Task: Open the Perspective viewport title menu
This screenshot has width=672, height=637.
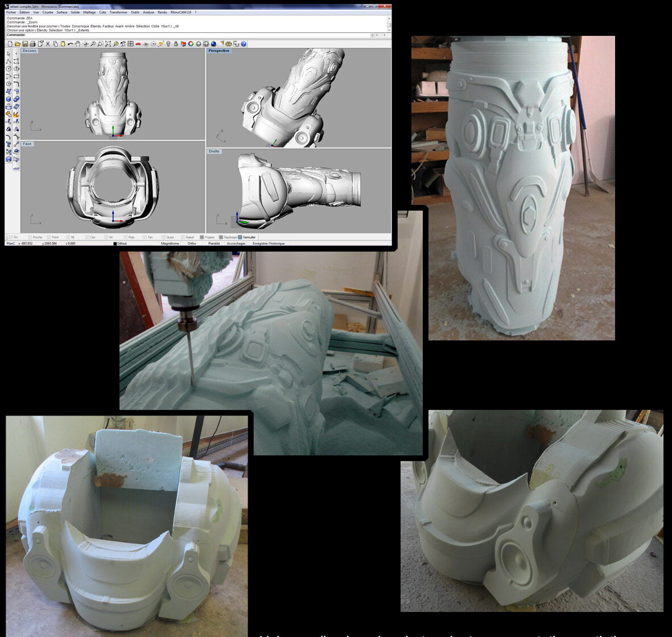Action: (218, 51)
